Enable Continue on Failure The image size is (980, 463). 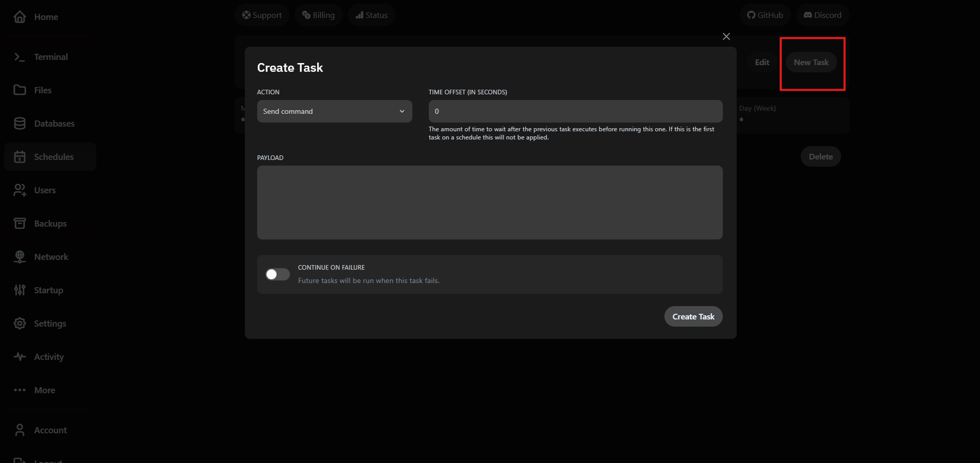click(277, 274)
